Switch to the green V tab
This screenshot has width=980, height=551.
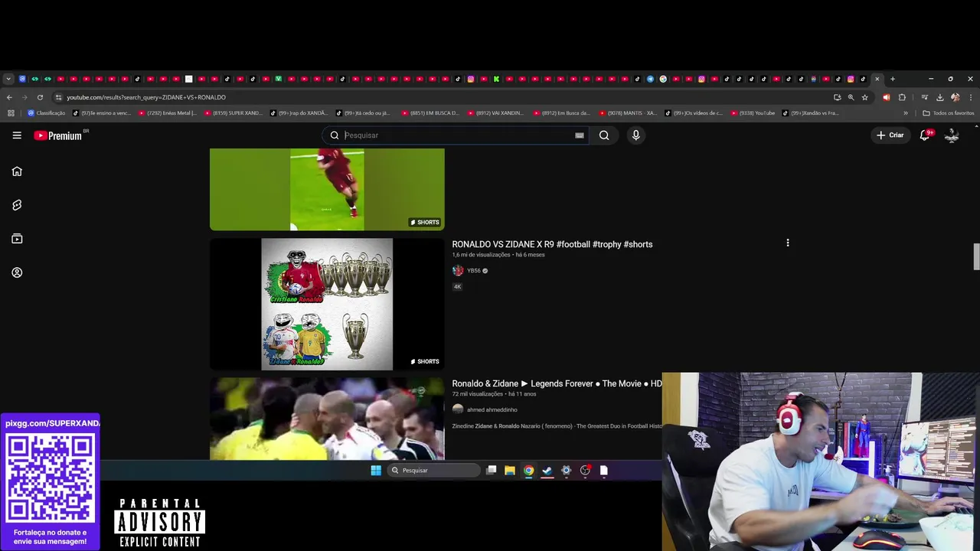pyautogui.click(x=278, y=79)
